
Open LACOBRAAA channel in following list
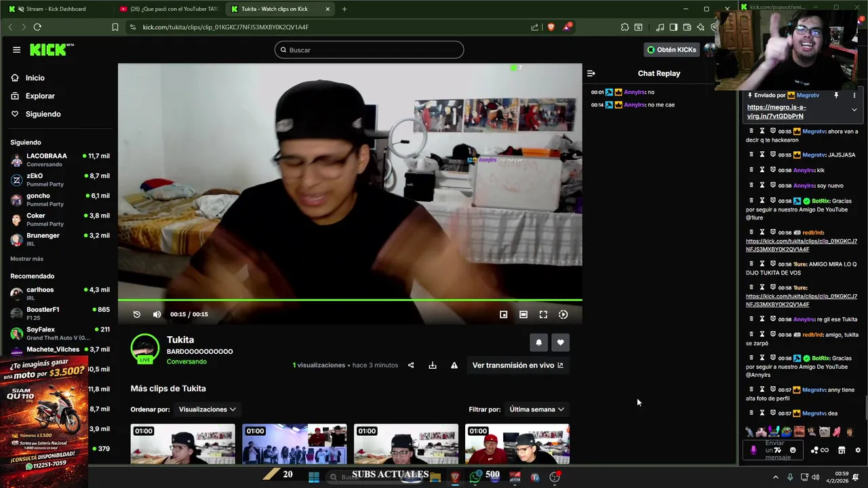click(x=60, y=159)
